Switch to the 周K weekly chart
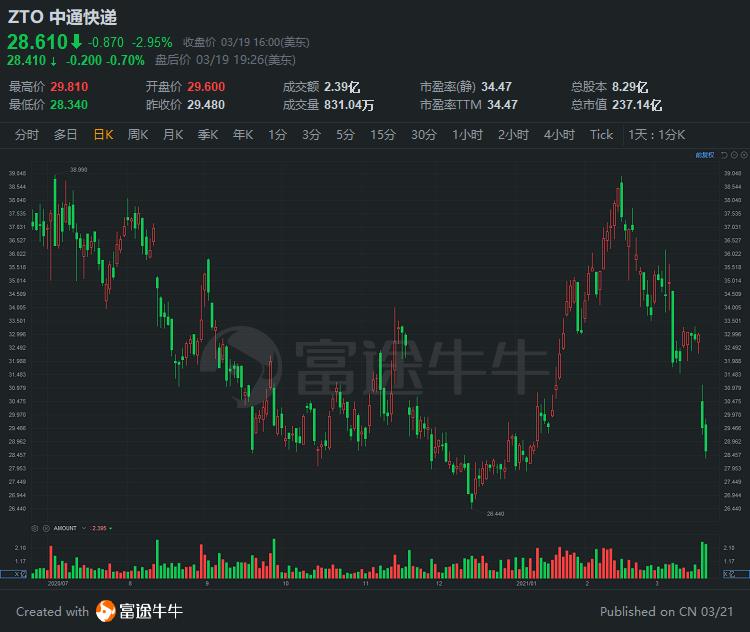This screenshot has height=632, width=750. pos(138,135)
